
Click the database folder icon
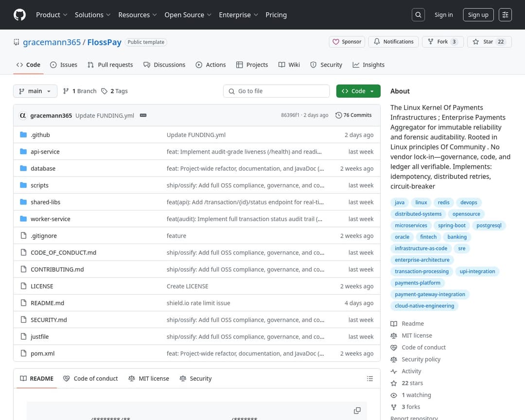pyautogui.click(x=23, y=168)
